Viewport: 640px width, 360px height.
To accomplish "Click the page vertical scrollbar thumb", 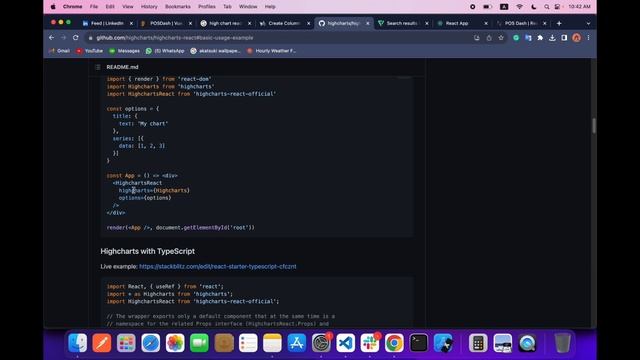I will [x=593, y=125].
